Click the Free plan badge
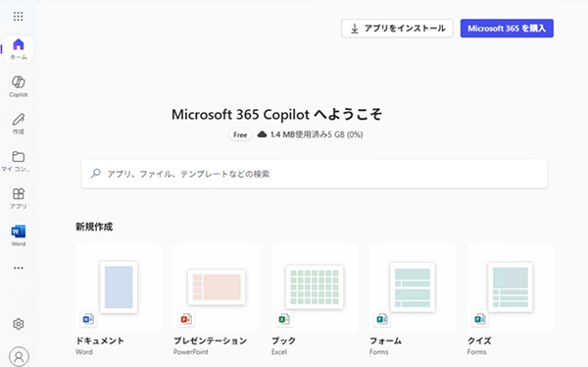 click(240, 134)
